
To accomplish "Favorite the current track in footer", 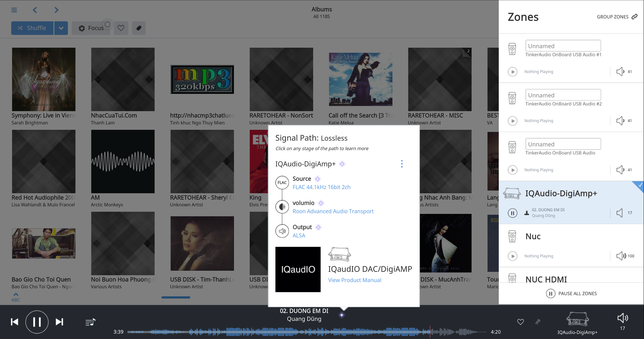I will 520,322.
